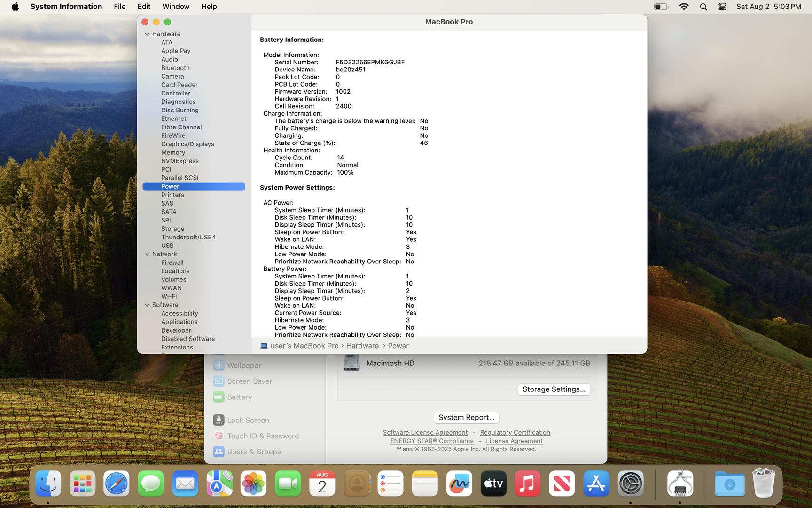Open Calendar showing Aug 2
812x508 pixels.
(322, 484)
